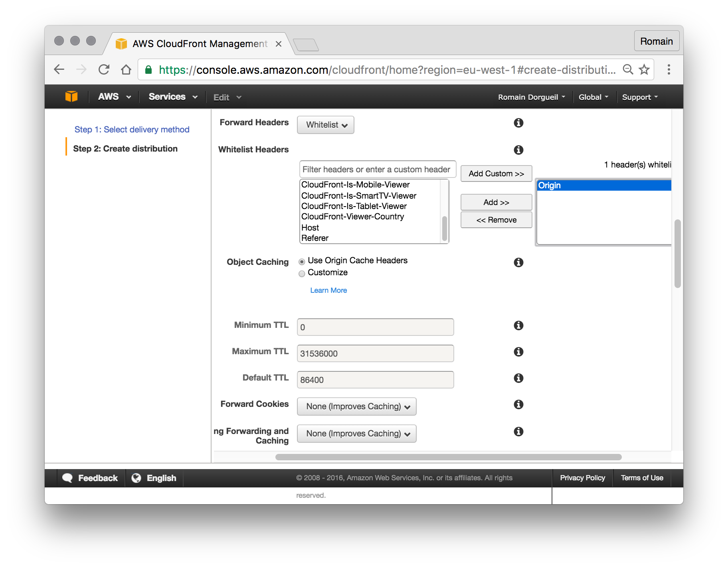
Task: Click the Feedback speech bubble icon
Action: pos(68,477)
